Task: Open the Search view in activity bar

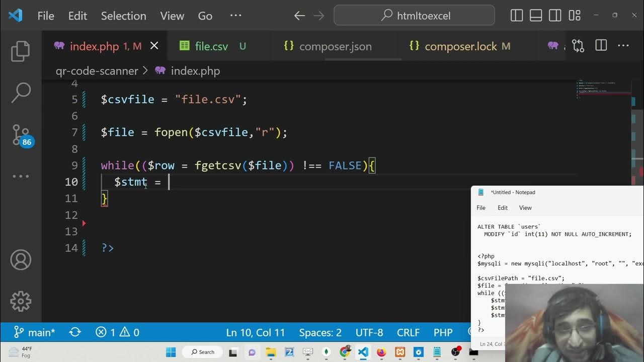Action: coord(21,93)
